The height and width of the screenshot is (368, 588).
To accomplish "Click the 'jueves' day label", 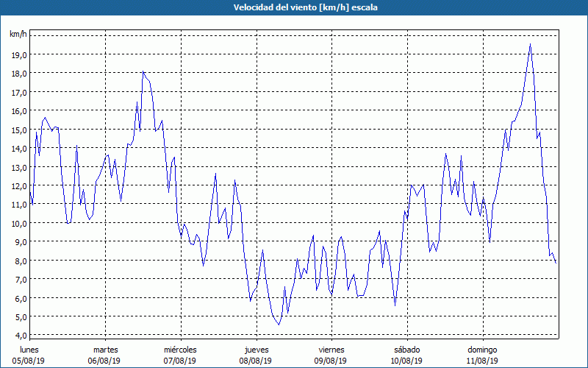I will (x=257, y=350).
